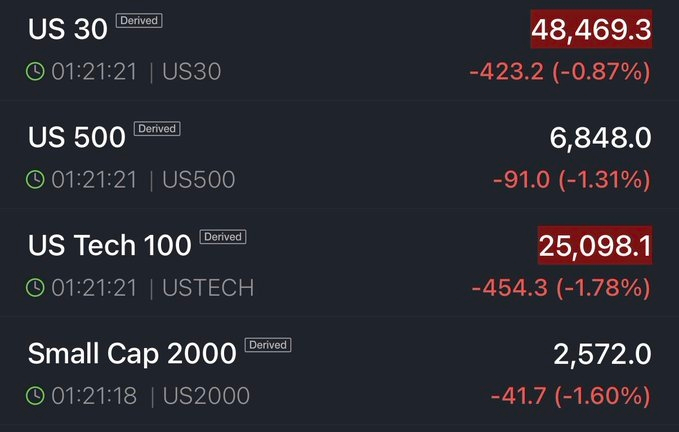The height and width of the screenshot is (432, 679).
Task: Tap the Derived badge next to US 500
Action: 157,129
